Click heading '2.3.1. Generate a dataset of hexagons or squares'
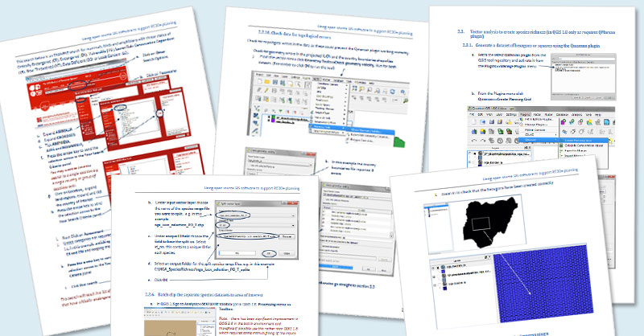The width and height of the screenshot is (644, 336). click(x=531, y=46)
